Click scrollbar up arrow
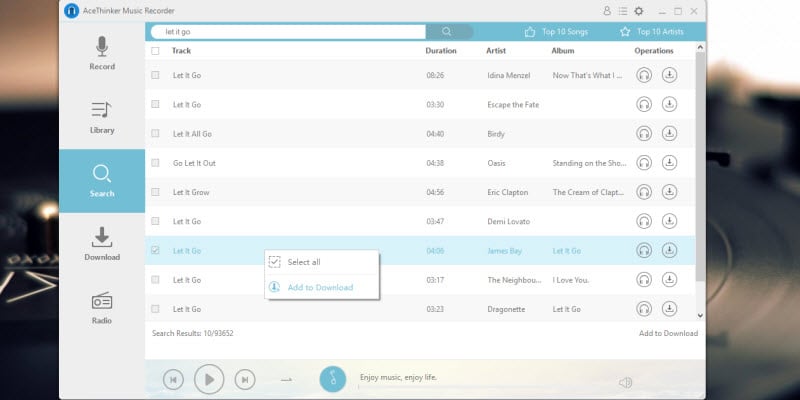The image size is (800, 400). point(701,47)
